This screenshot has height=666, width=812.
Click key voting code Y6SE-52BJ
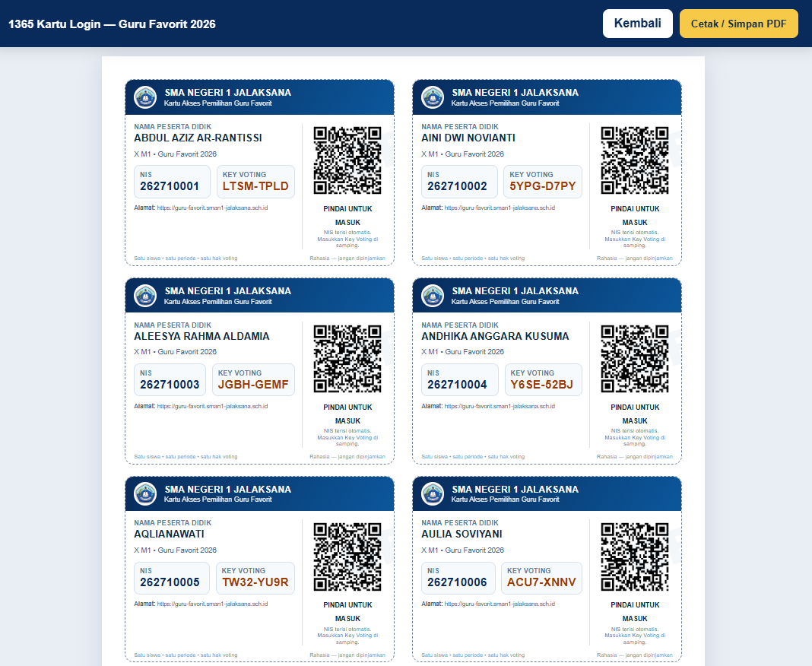pyautogui.click(x=541, y=385)
